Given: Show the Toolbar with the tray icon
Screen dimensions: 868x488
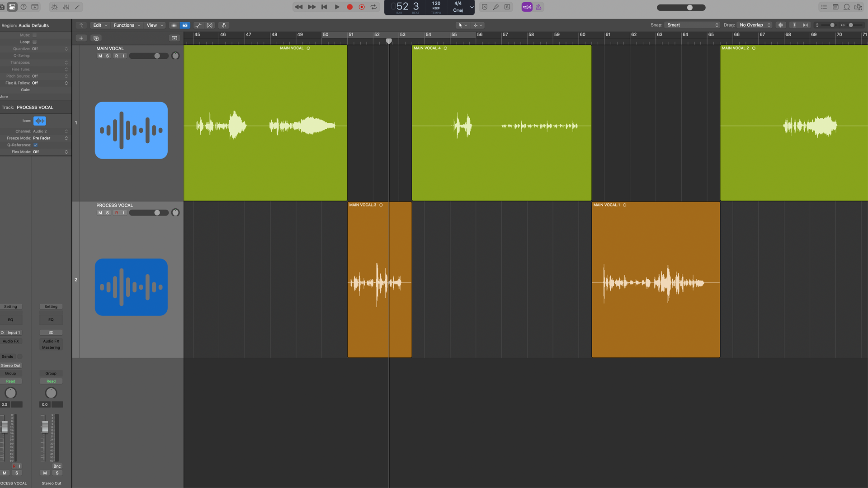Looking at the screenshot, I should [35, 7].
